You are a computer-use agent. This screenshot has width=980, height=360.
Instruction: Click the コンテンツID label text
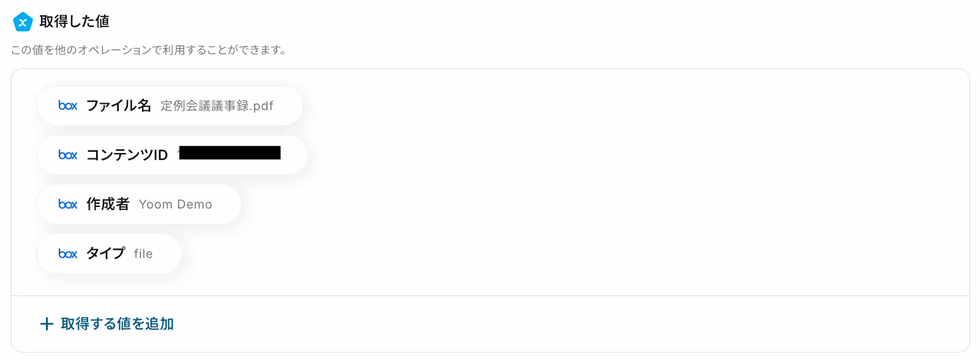127,155
